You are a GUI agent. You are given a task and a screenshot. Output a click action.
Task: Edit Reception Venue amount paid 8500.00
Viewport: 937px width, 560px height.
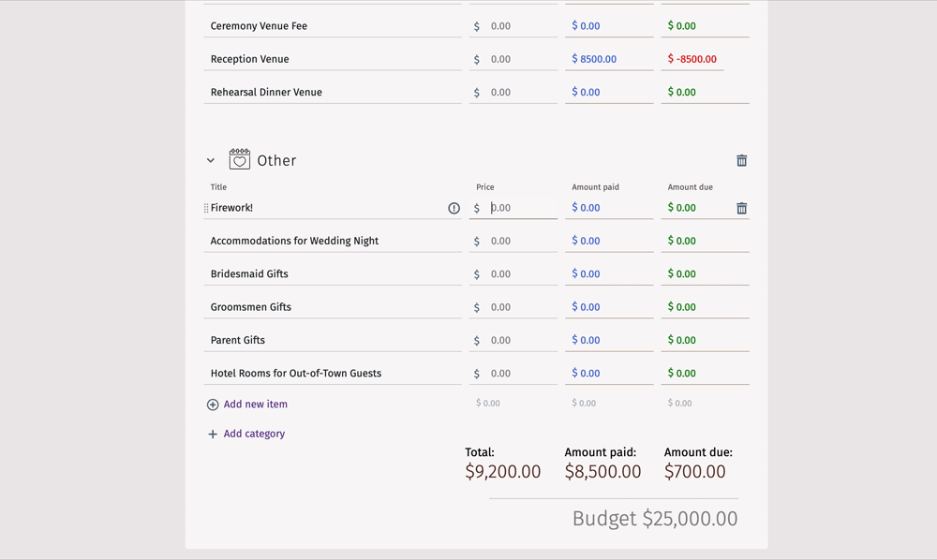[609, 59]
